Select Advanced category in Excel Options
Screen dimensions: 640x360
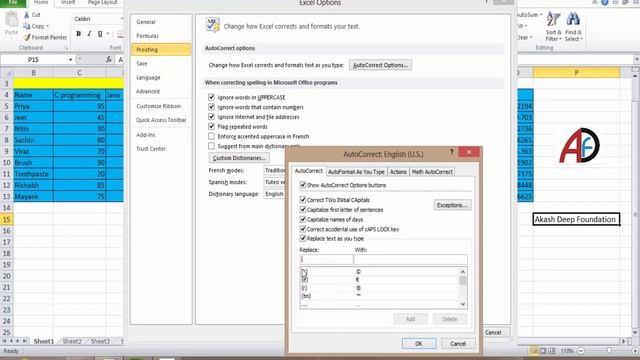tap(161, 91)
